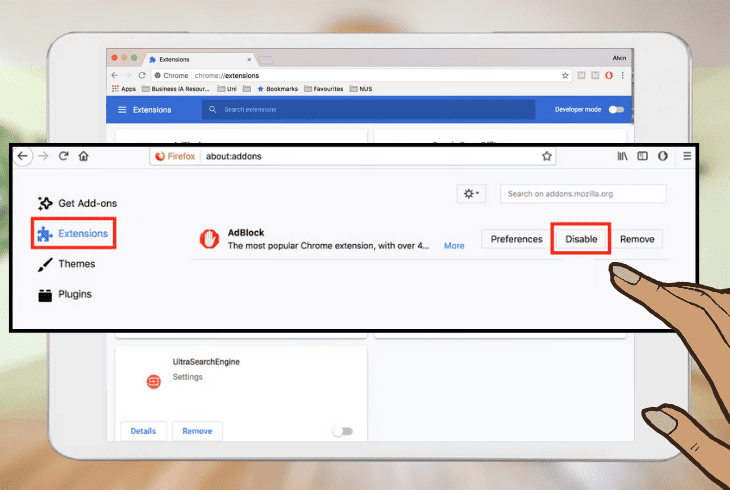Viewport: 730px width, 490px height.
Task: Open Chrome Extensions hamburger menu
Action: coord(122,109)
